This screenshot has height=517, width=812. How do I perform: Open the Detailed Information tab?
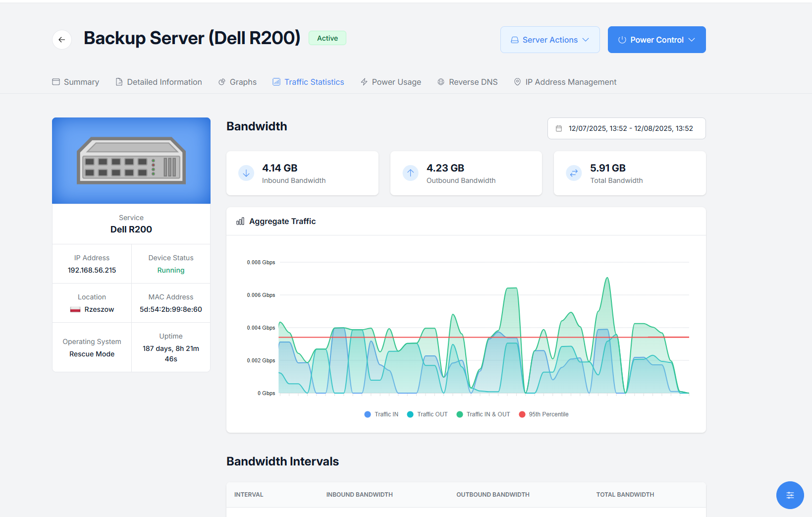[x=159, y=82]
